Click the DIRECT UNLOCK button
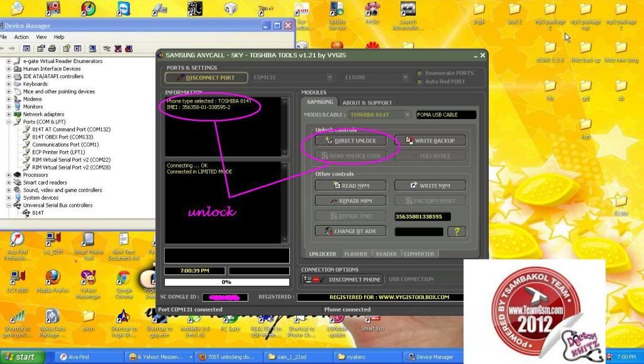Image resolution: width=644 pixels, height=364 pixels. click(x=351, y=140)
